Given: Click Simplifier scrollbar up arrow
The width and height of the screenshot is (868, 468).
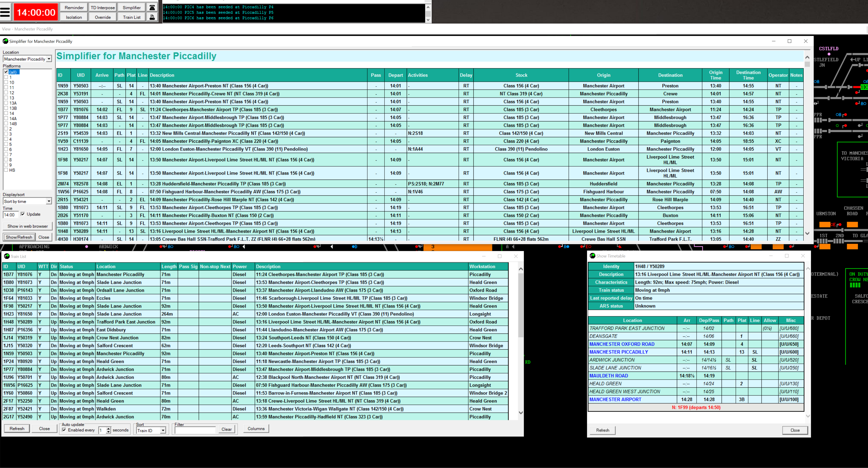Looking at the screenshot, I should [x=807, y=57].
